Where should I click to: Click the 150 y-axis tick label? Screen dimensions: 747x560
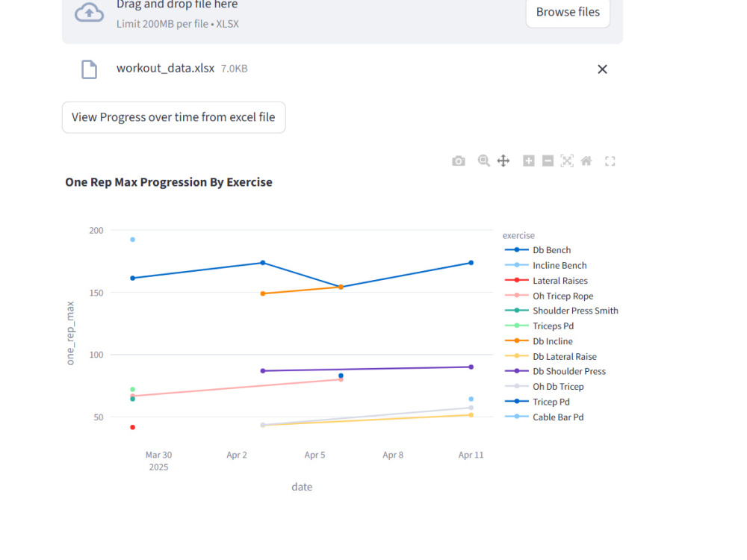click(x=96, y=293)
